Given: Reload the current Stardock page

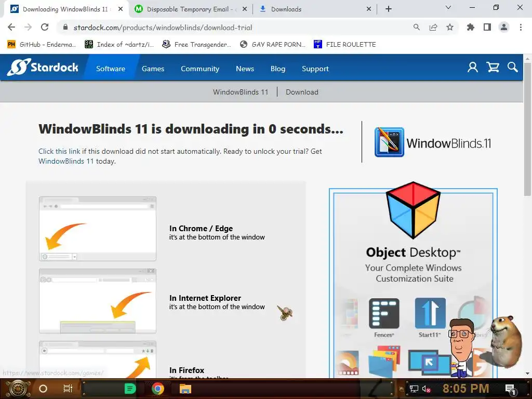Looking at the screenshot, I should [45, 27].
